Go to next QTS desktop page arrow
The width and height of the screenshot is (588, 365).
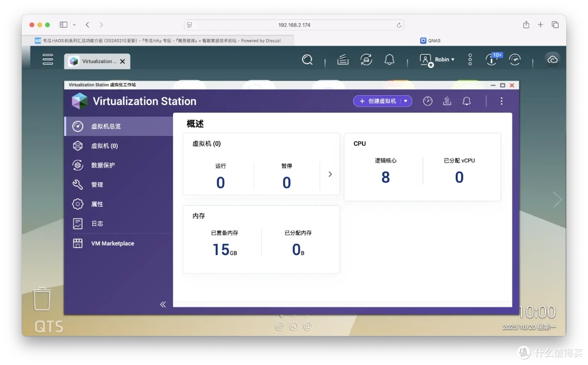tap(558, 200)
